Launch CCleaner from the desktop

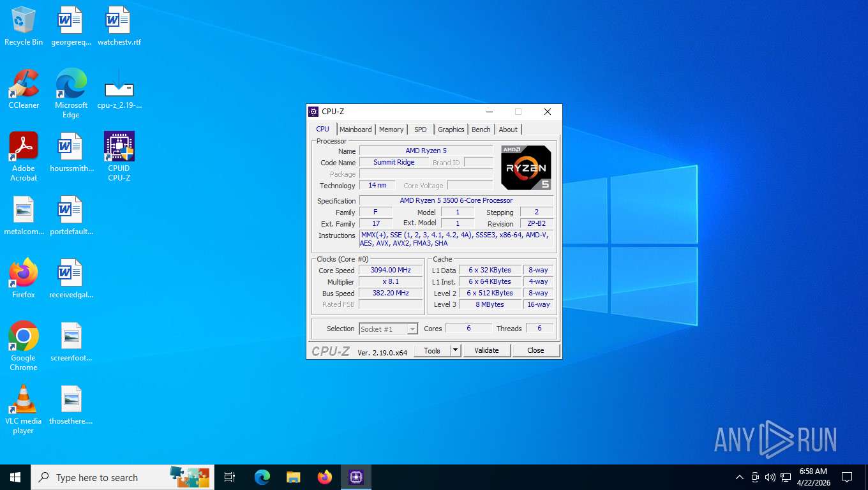click(24, 89)
